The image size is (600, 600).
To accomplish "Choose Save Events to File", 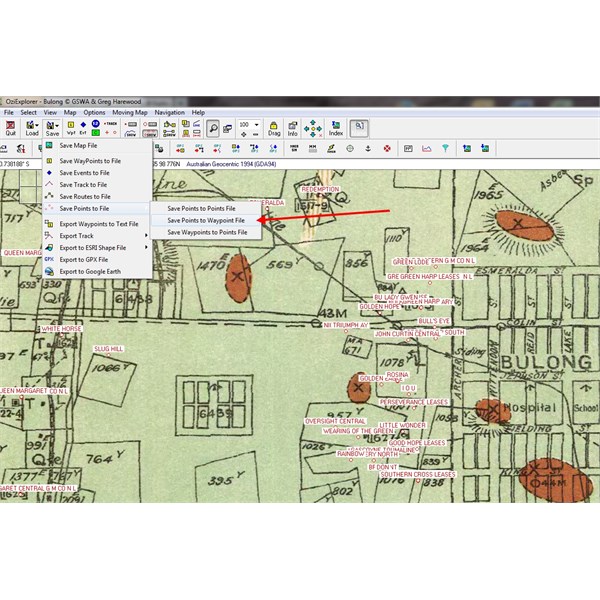I will [x=97, y=173].
